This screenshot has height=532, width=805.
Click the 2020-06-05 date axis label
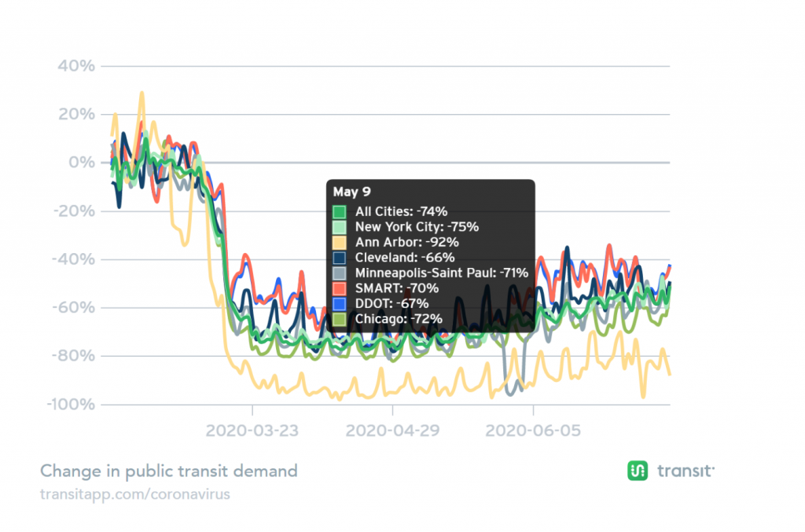(533, 431)
